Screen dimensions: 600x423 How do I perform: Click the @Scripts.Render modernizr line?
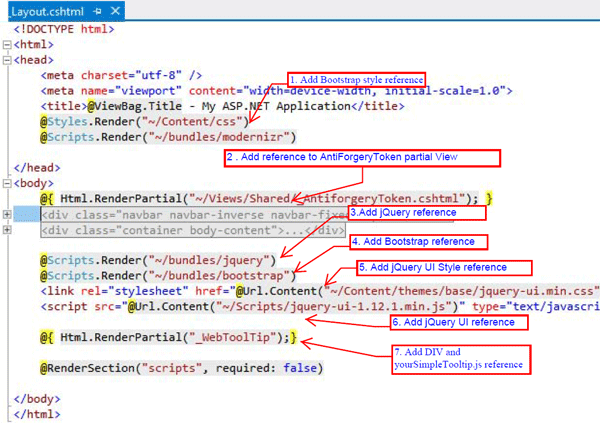click(168, 137)
